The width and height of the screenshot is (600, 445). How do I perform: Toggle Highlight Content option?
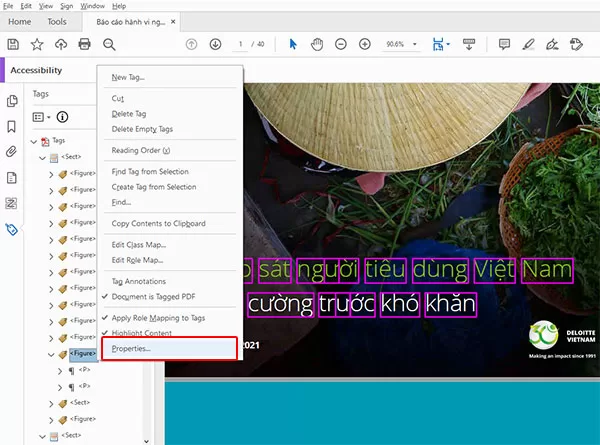coord(142,333)
